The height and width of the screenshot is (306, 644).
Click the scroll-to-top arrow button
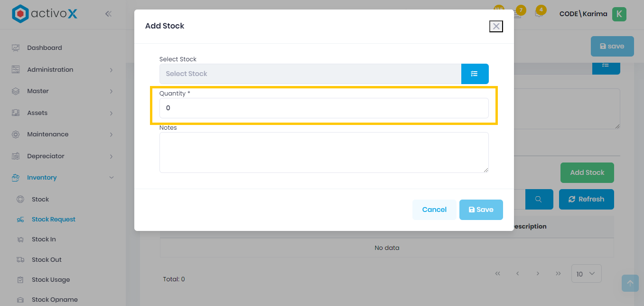pos(630,283)
